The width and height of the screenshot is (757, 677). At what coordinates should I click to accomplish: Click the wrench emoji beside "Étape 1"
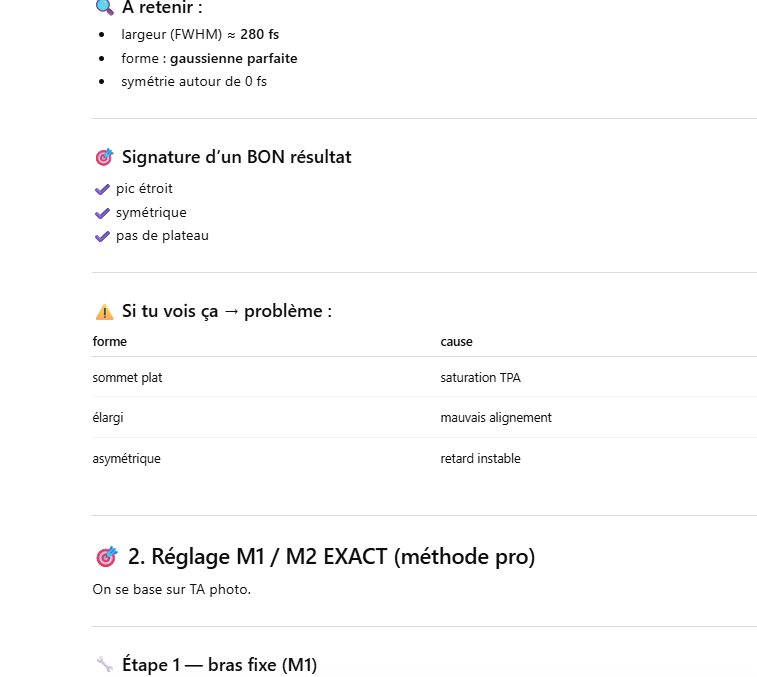pyautogui.click(x=104, y=664)
